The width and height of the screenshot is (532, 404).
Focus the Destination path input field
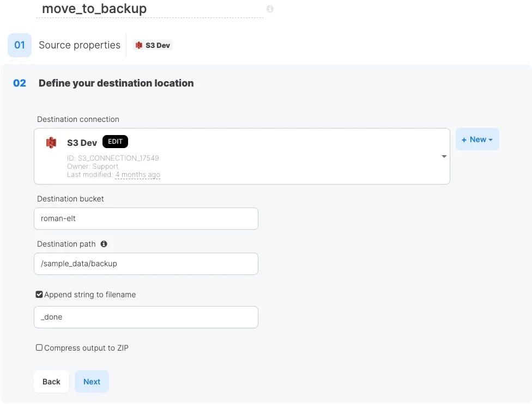(146, 264)
